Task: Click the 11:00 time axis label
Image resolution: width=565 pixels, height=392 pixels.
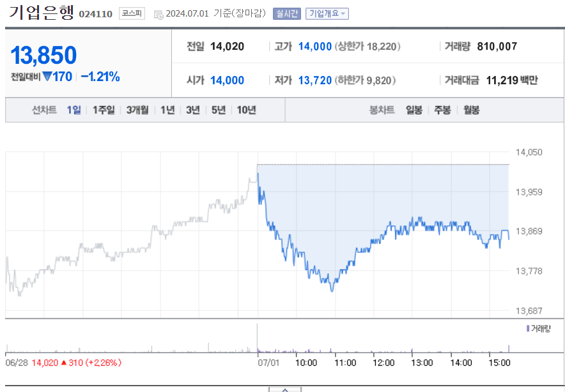Action: [345, 363]
